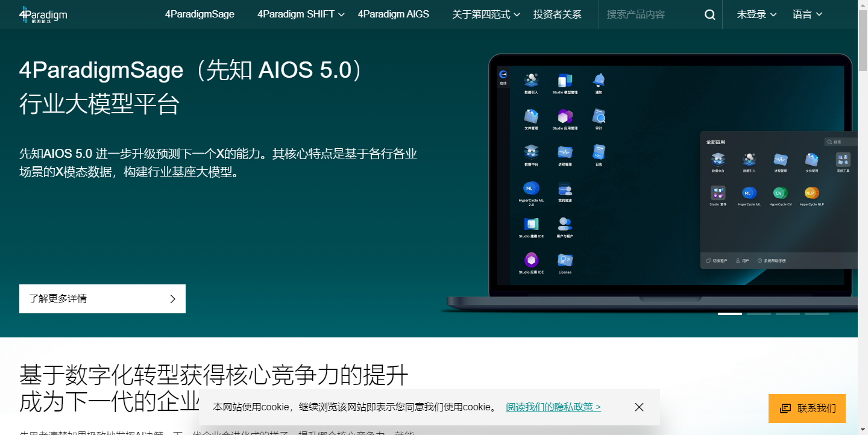Select the third carousel slide indicator

tap(788, 313)
